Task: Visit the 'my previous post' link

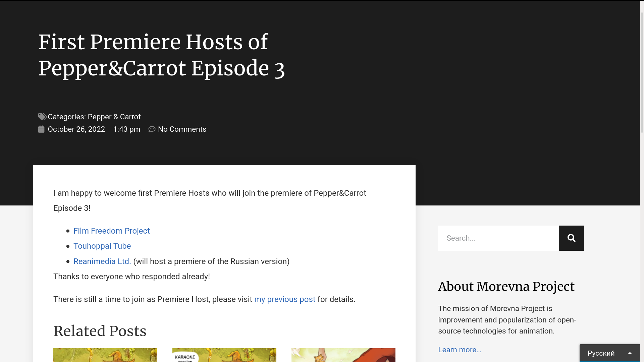Action: click(x=284, y=299)
